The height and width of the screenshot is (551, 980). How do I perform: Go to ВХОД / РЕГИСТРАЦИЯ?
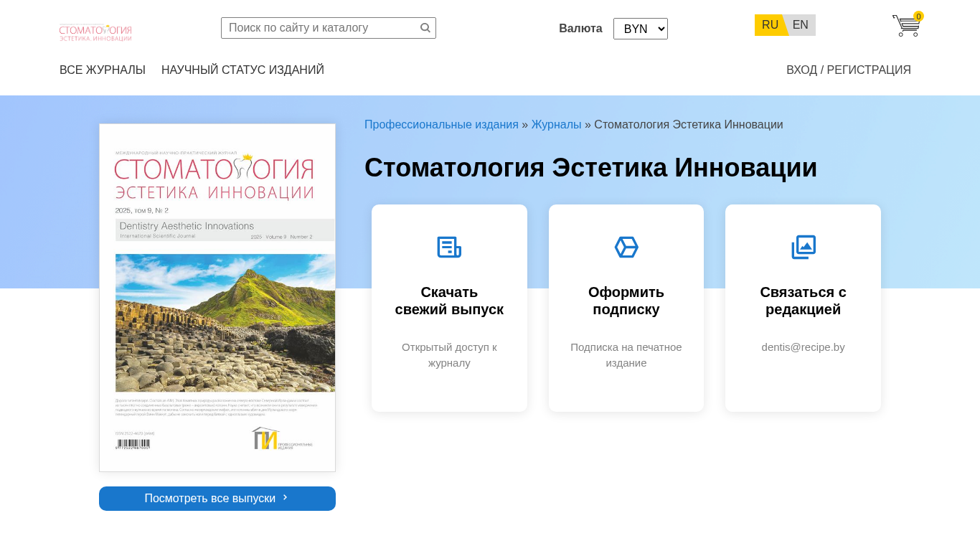pos(849,70)
